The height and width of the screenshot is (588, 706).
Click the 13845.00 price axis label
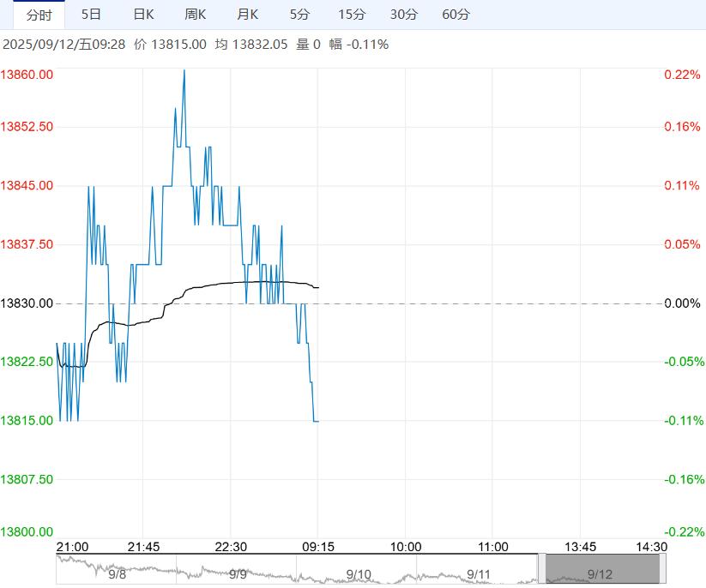coord(27,185)
